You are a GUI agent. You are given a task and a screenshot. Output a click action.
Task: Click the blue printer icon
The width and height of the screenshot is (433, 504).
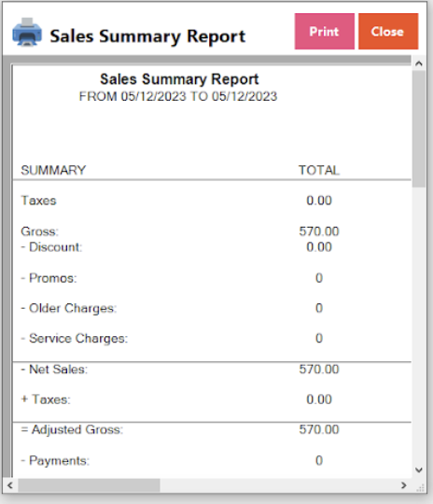[27, 32]
